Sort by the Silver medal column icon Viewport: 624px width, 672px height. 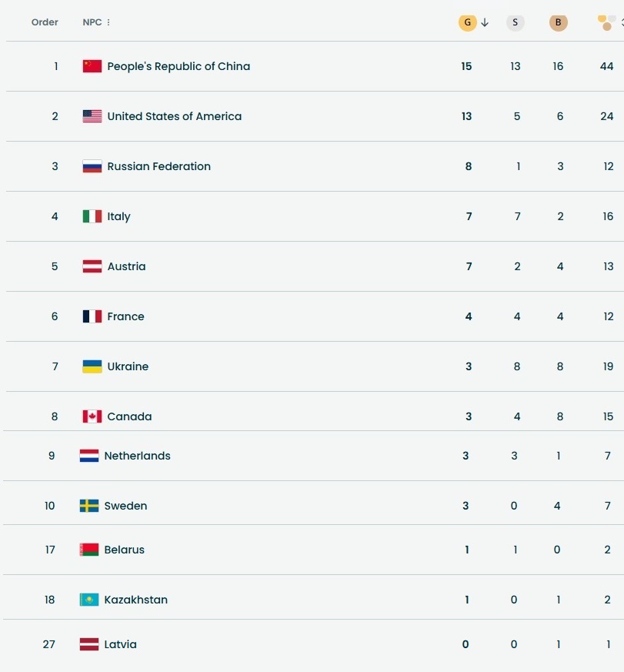(x=516, y=22)
